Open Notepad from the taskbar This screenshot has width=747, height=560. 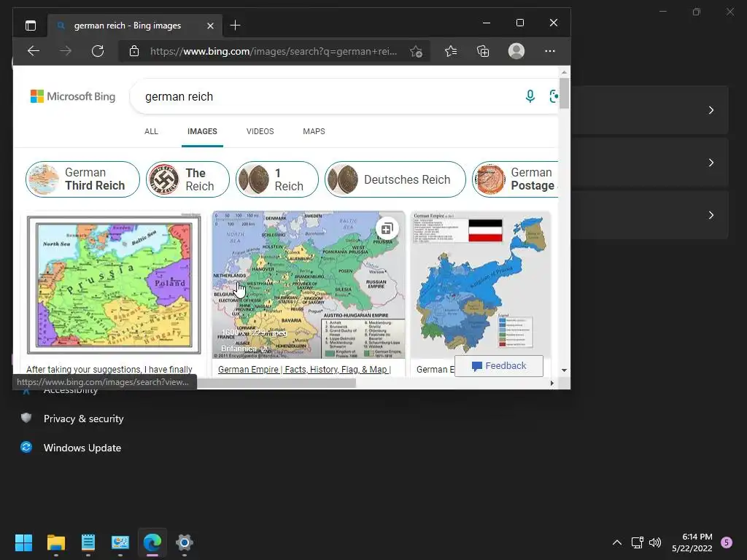[88, 542]
